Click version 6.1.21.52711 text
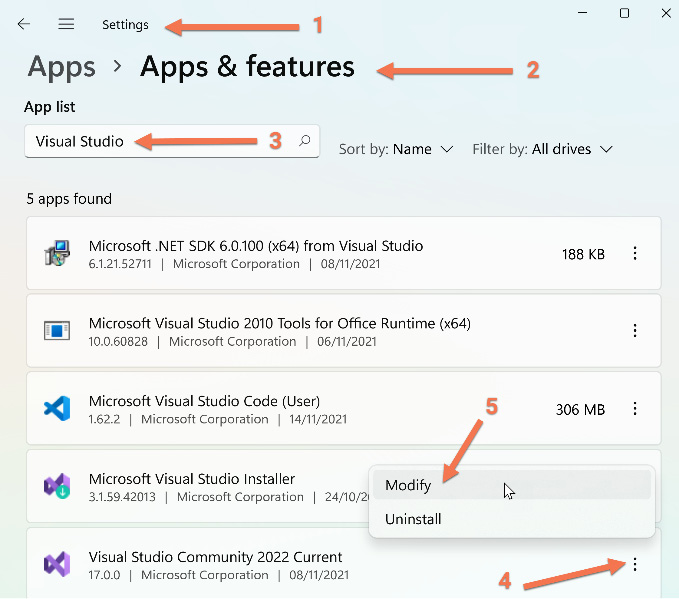Image resolution: width=679 pixels, height=599 pixels. pyautogui.click(x=120, y=264)
